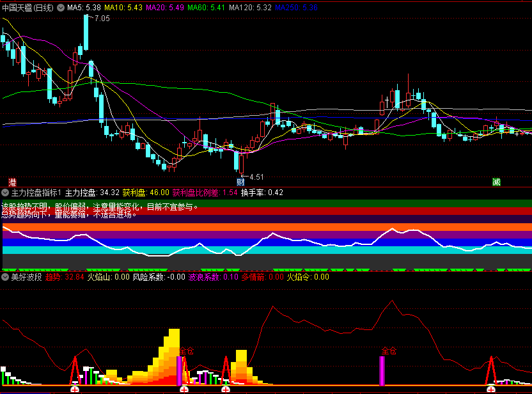Click the MA10: 5.43 label
The width and height of the screenshot is (532, 394).
(x=123, y=8)
